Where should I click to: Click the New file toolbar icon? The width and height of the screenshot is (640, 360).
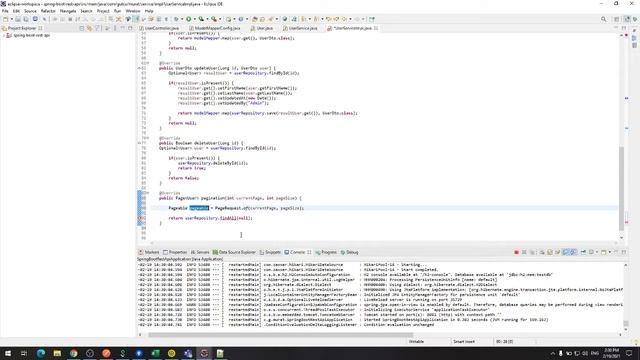[x=5, y=19]
